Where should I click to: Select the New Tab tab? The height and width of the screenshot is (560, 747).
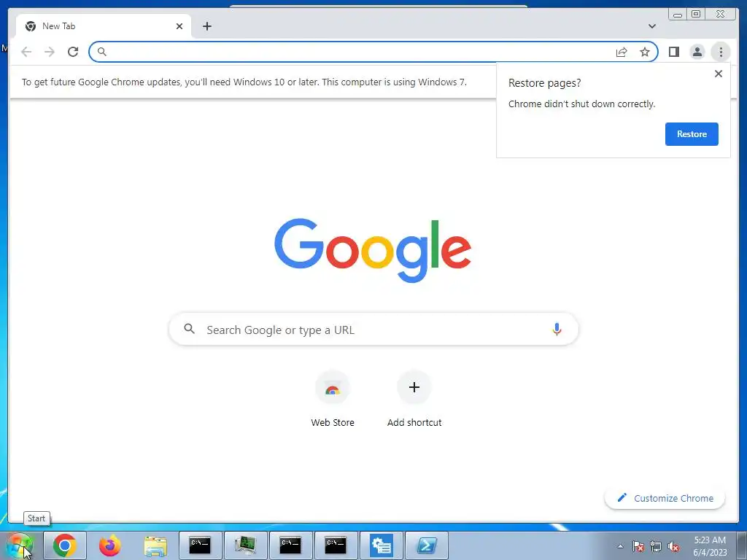104,26
